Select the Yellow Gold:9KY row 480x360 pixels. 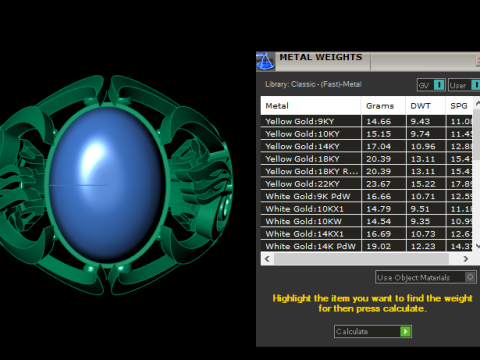coord(367,121)
